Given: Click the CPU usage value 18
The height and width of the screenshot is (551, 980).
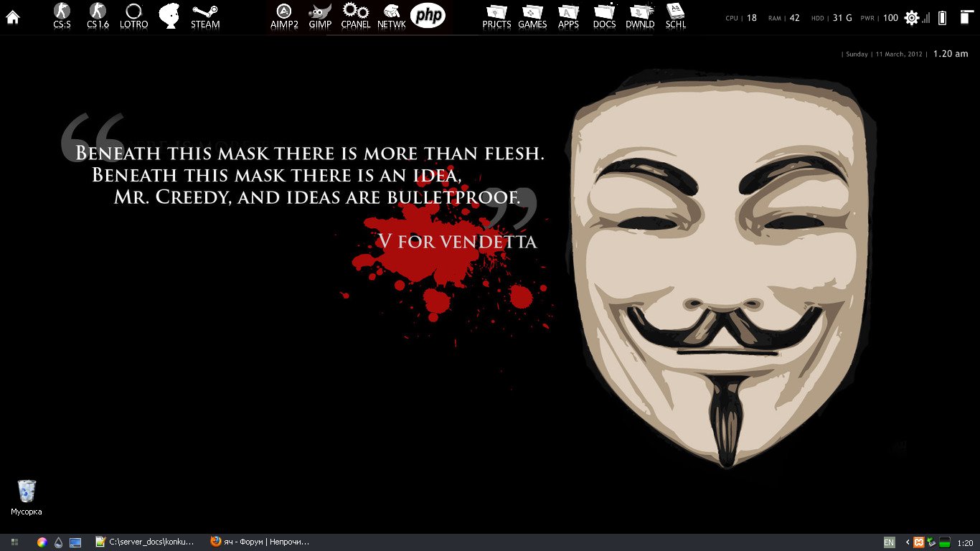Looking at the screenshot, I should pyautogui.click(x=752, y=18).
